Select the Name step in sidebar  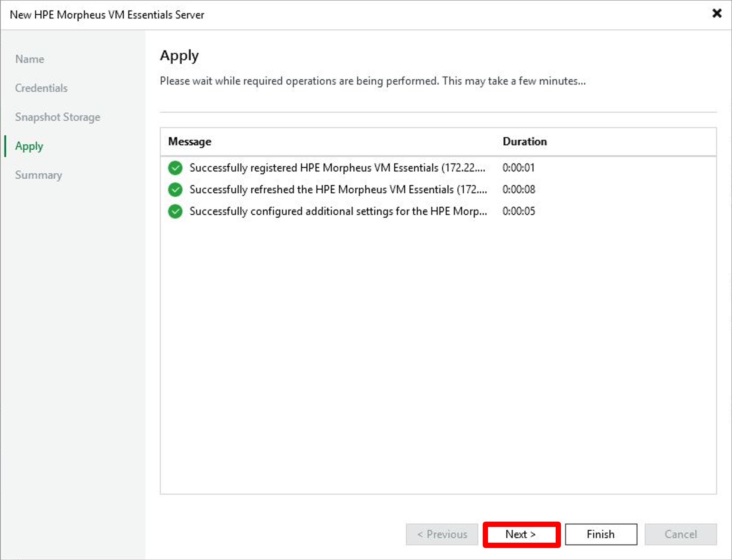click(30, 59)
